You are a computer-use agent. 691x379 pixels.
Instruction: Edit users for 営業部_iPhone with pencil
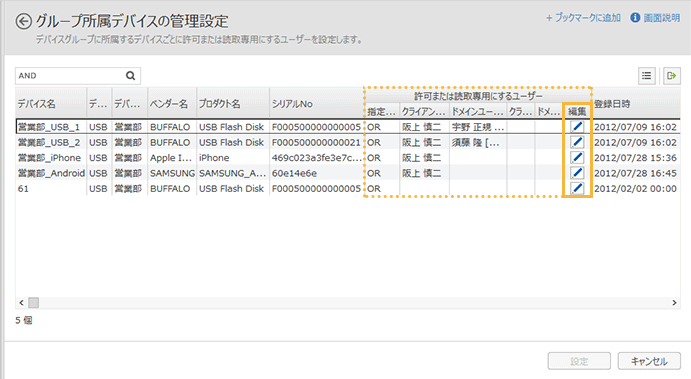pyautogui.click(x=577, y=158)
